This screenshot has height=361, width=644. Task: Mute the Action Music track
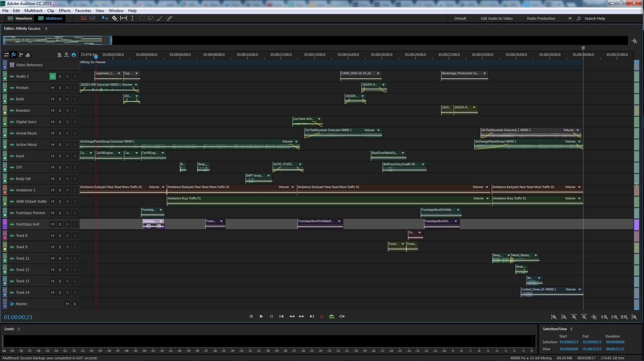[x=53, y=145]
